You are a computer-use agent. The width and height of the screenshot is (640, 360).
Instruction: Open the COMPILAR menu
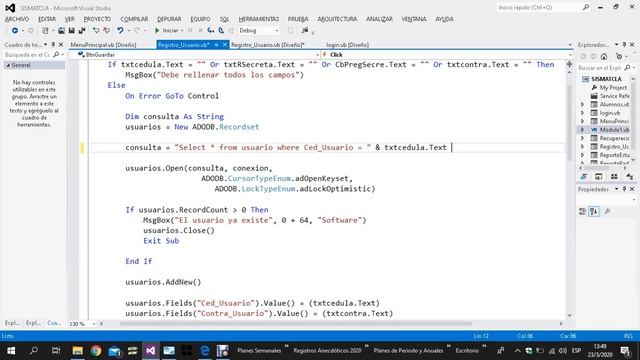click(x=134, y=19)
